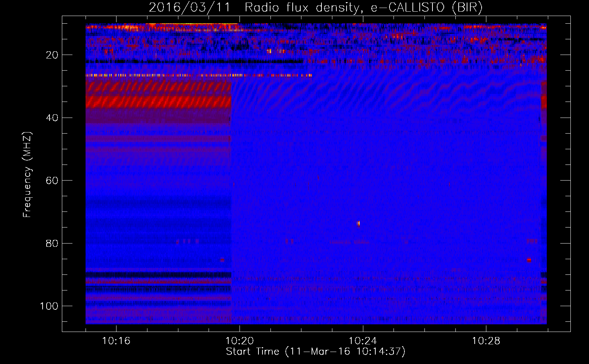Click the plot title '2016/03/11 Radio flux density'
Screen dimensions: 589x364
316,7
